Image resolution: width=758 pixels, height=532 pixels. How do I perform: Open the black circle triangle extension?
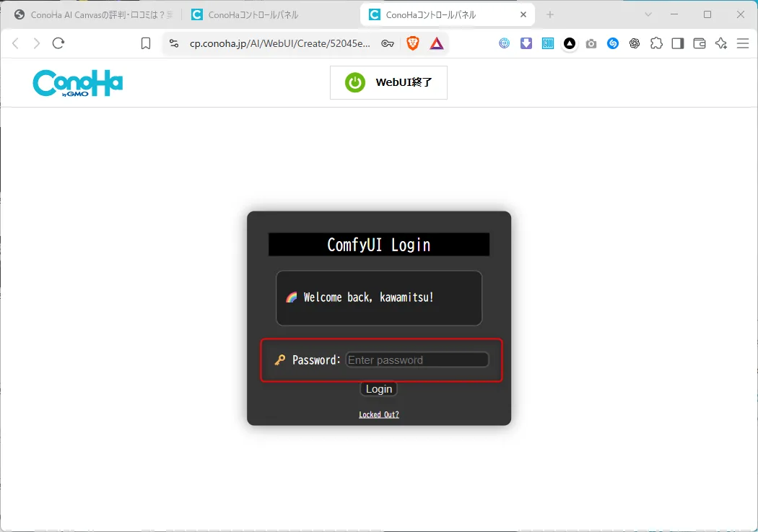(570, 43)
